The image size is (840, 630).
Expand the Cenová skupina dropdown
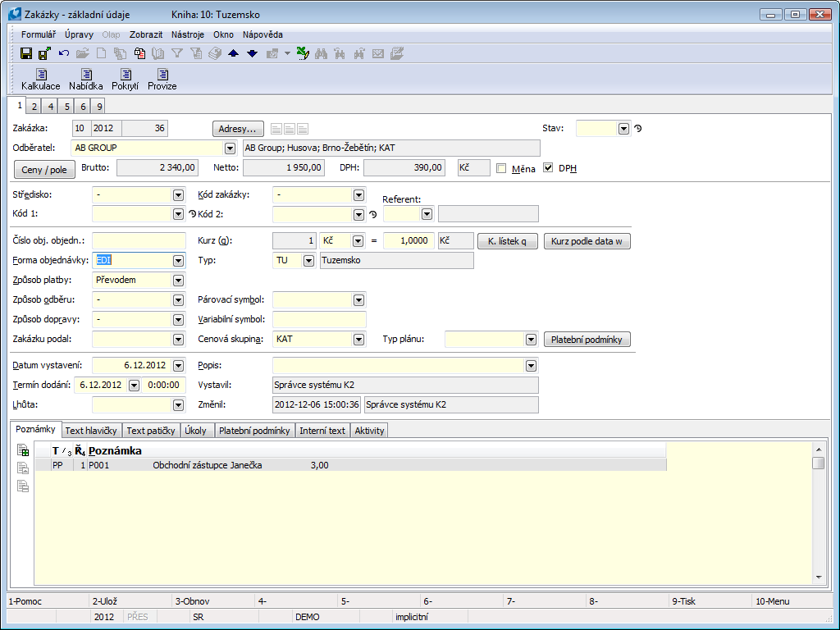358,340
